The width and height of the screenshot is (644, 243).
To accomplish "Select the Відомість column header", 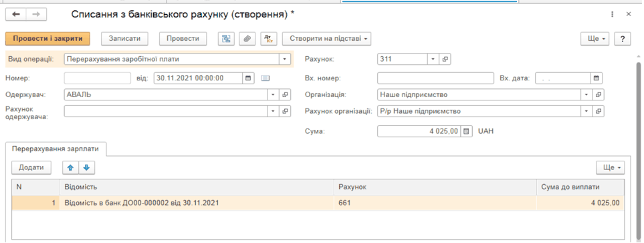I will click(197, 187).
